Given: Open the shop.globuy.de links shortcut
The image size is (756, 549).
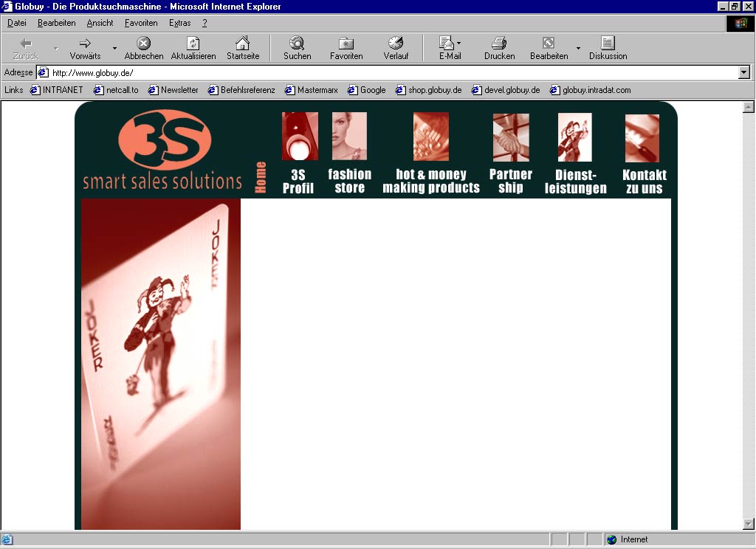Looking at the screenshot, I should [x=429, y=89].
